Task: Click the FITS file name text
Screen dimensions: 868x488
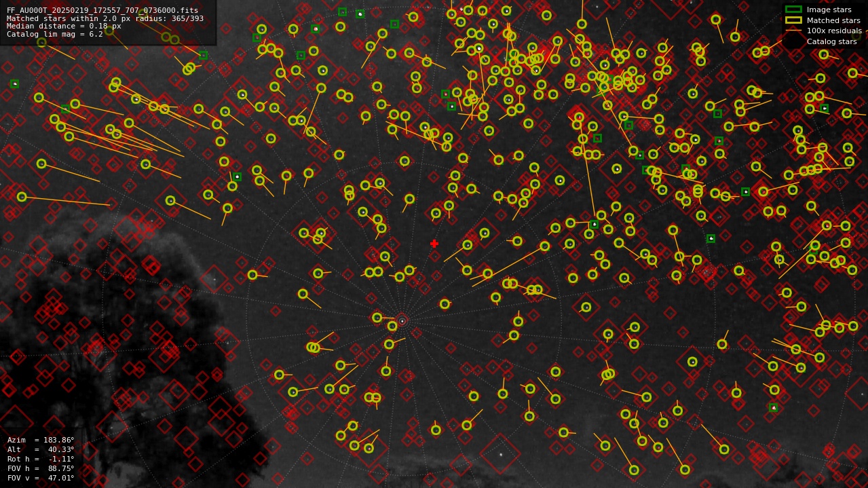Action: pyautogui.click(x=102, y=11)
